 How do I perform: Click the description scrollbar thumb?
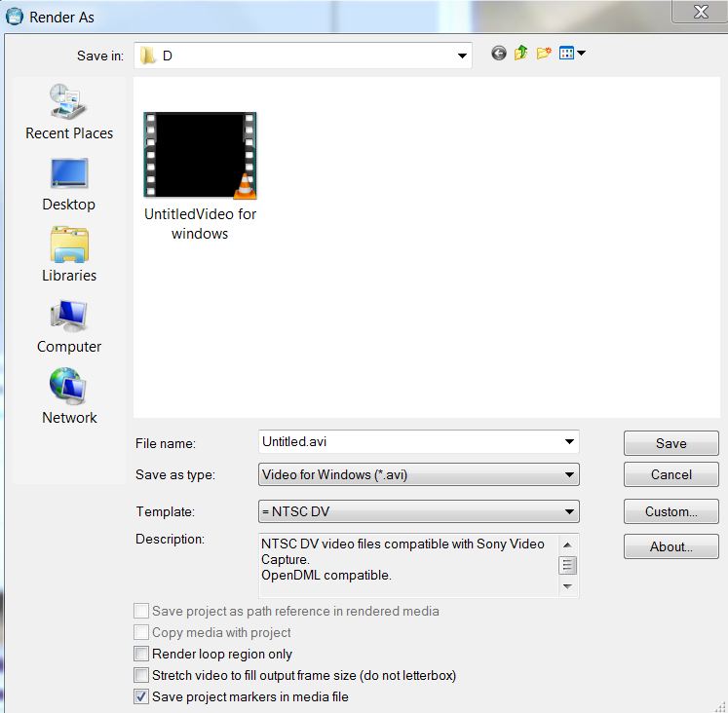pos(567,565)
